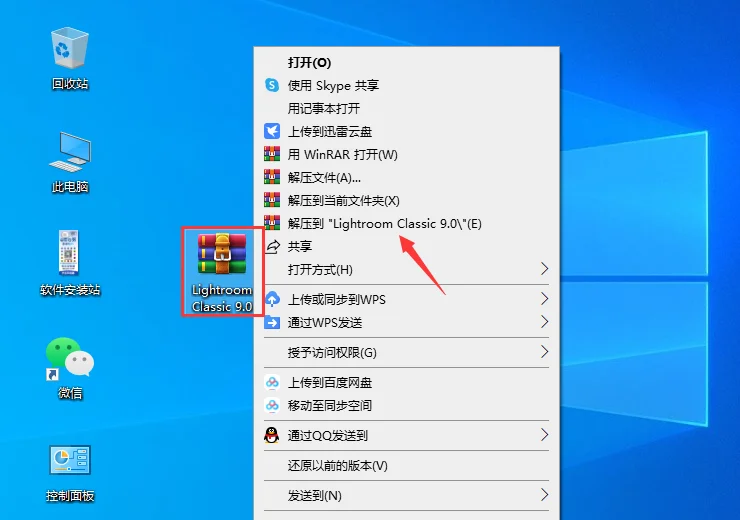Viewport: 740px width, 520px height.
Task: Click the 微信 label text
Action: click(x=70, y=393)
